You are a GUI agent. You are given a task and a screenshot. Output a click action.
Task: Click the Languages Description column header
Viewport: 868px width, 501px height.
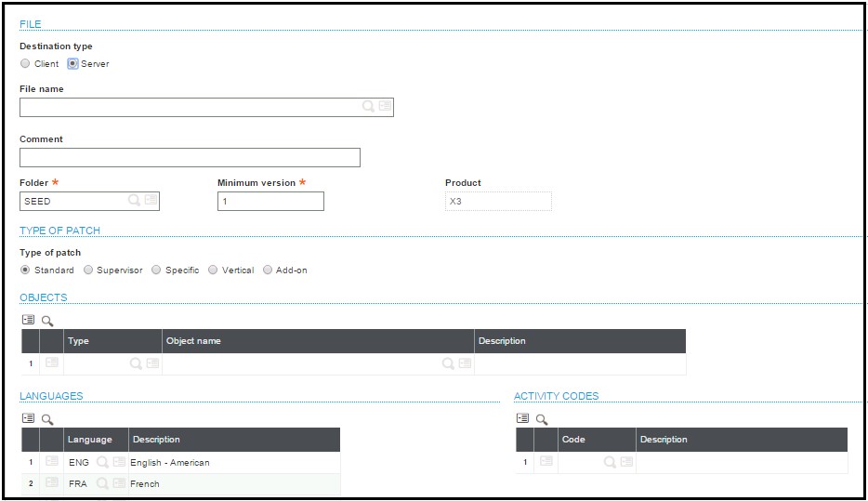234,440
